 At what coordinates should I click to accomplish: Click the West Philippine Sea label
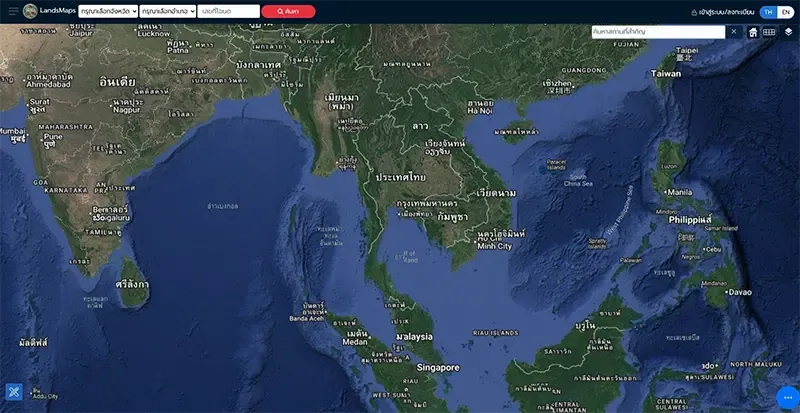tap(619, 210)
